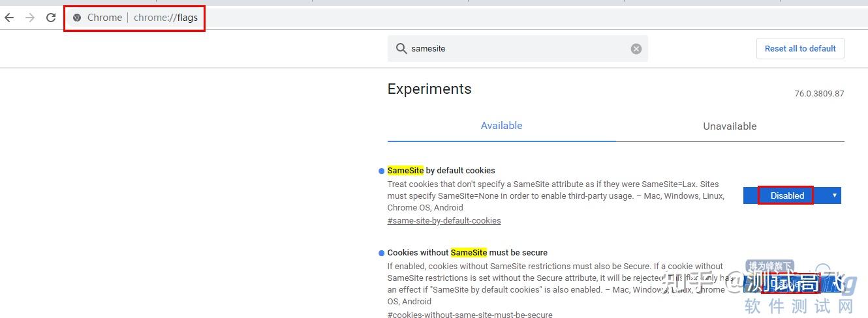Click the Cookies without SameSite must be secure title
Screen dimensions: 868x318
tap(467, 253)
